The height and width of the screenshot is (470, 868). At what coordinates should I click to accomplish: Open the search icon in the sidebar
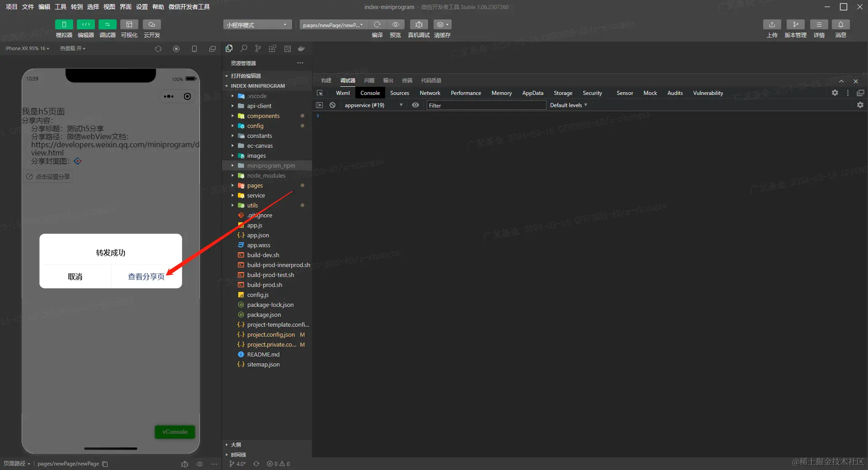(244, 48)
